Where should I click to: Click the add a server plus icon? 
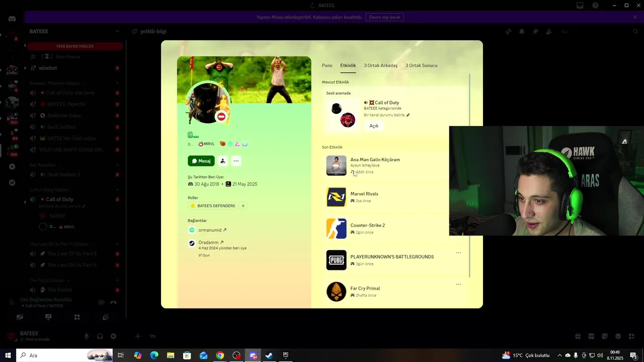pos(12,166)
